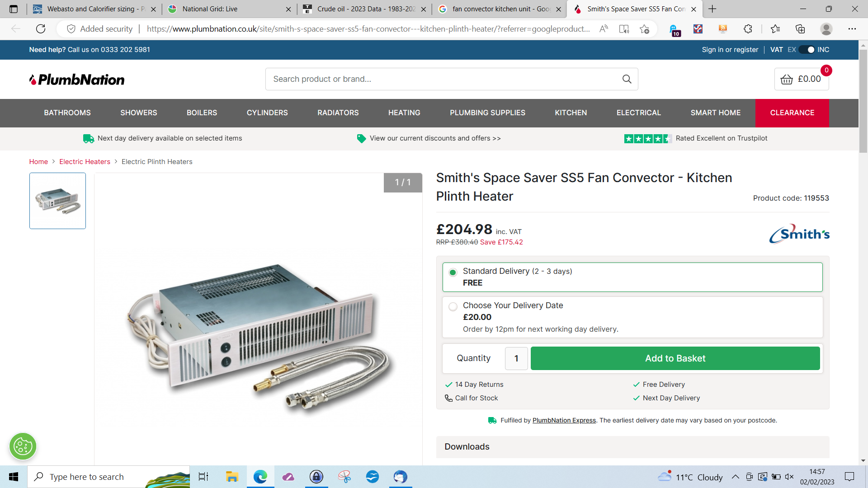Add page to favorites star icon
The image size is (868, 488).
click(x=644, y=29)
